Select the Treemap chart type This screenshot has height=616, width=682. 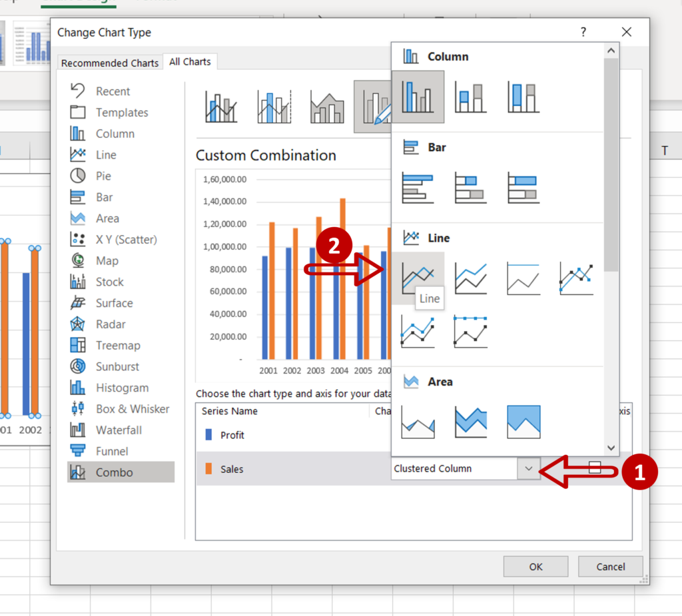click(x=117, y=345)
